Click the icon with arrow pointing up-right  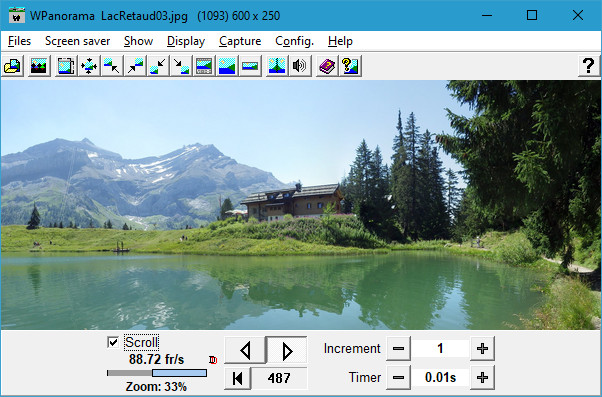coord(135,66)
